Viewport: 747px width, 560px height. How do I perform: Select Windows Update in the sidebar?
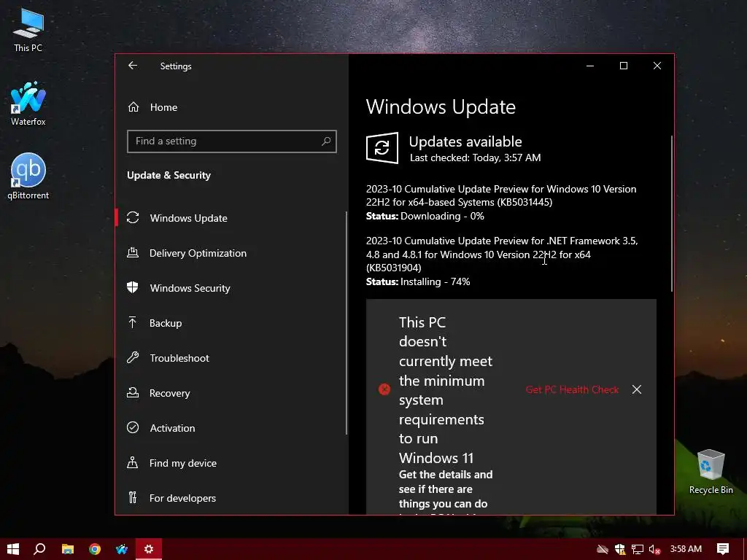point(231,217)
